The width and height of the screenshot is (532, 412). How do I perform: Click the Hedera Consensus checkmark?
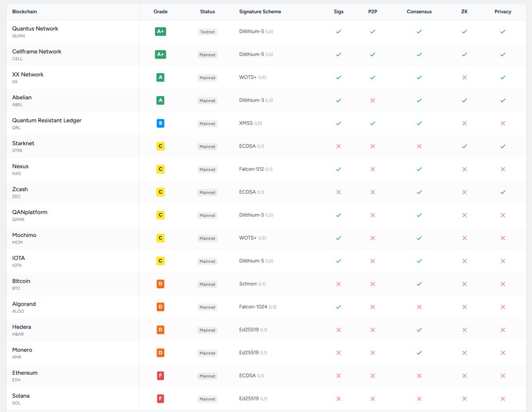(x=419, y=330)
